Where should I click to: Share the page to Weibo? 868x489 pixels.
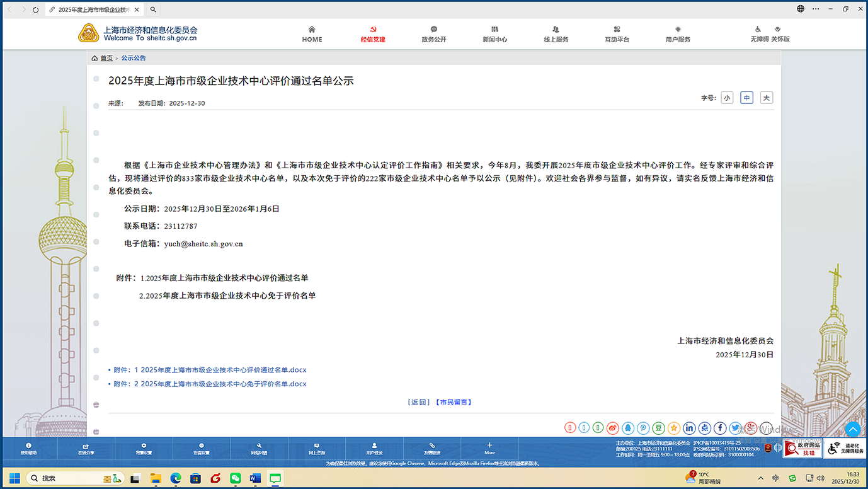pyautogui.click(x=613, y=428)
